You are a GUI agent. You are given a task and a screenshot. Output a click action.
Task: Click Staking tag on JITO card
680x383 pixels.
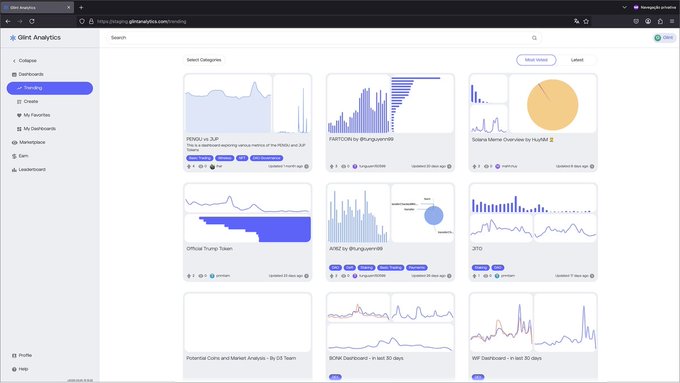tap(481, 268)
